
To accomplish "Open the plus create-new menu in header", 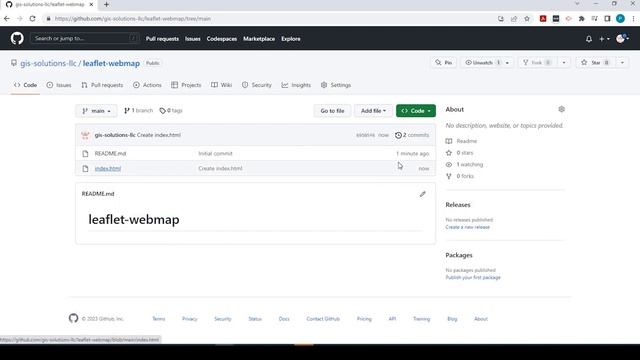I will [x=604, y=39].
